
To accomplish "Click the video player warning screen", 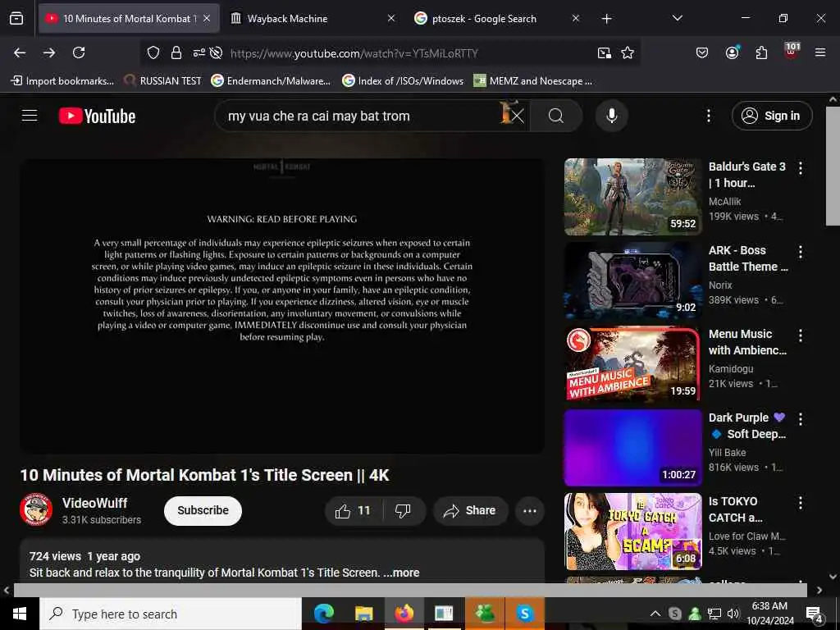I will click(282, 306).
